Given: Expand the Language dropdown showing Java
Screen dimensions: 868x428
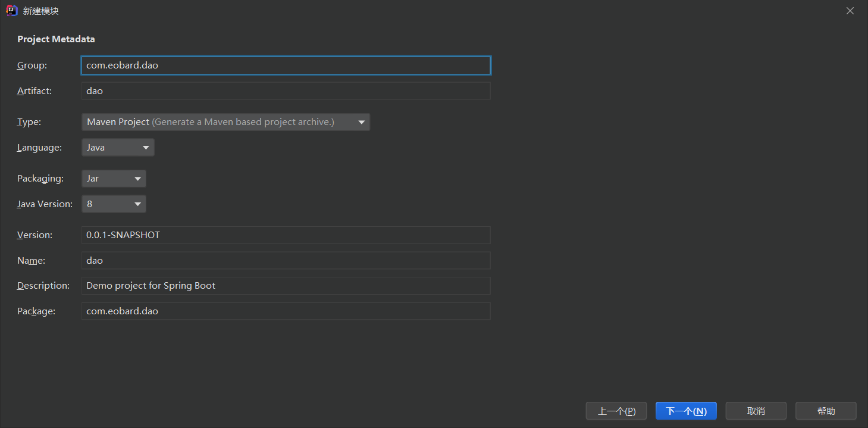Looking at the screenshot, I should click(118, 148).
